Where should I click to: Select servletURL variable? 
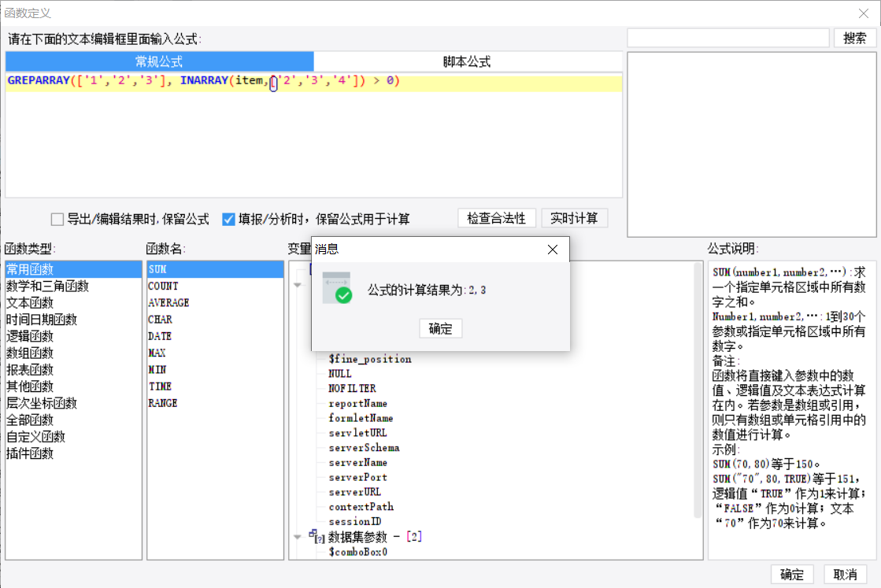[x=358, y=433]
